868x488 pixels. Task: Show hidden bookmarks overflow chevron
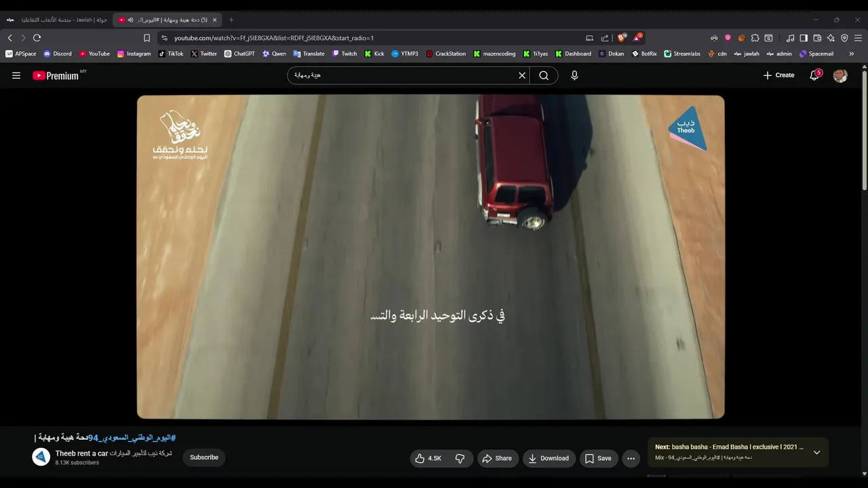pos(851,54)
